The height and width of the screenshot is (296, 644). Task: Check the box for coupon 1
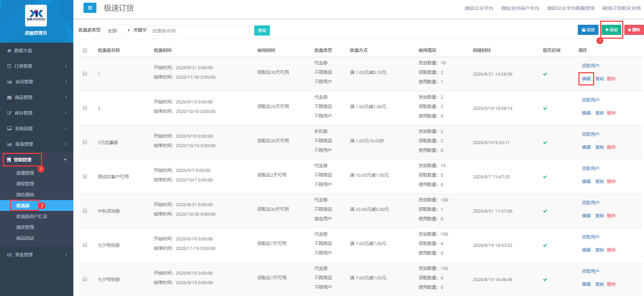[x=85, y=74]
